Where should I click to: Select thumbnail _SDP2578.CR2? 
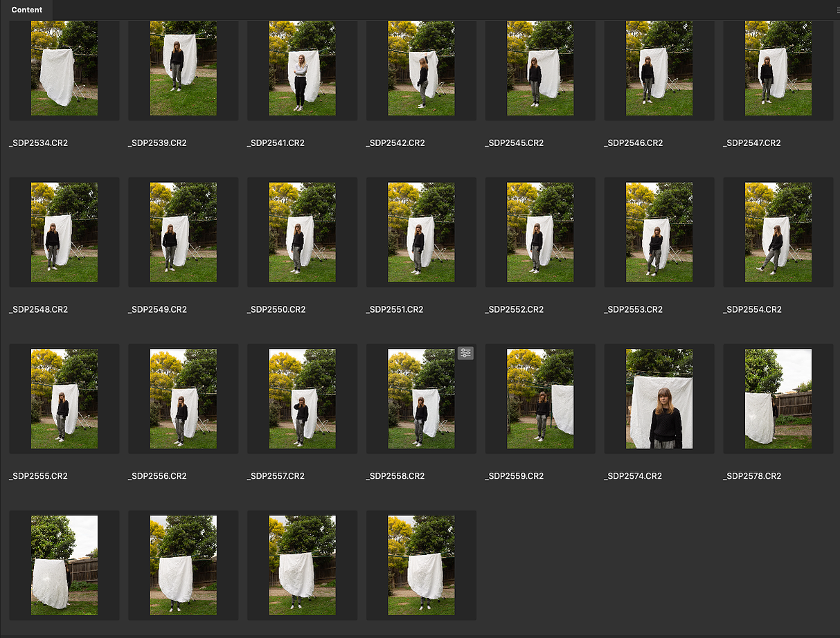click(x=778, y=399)
